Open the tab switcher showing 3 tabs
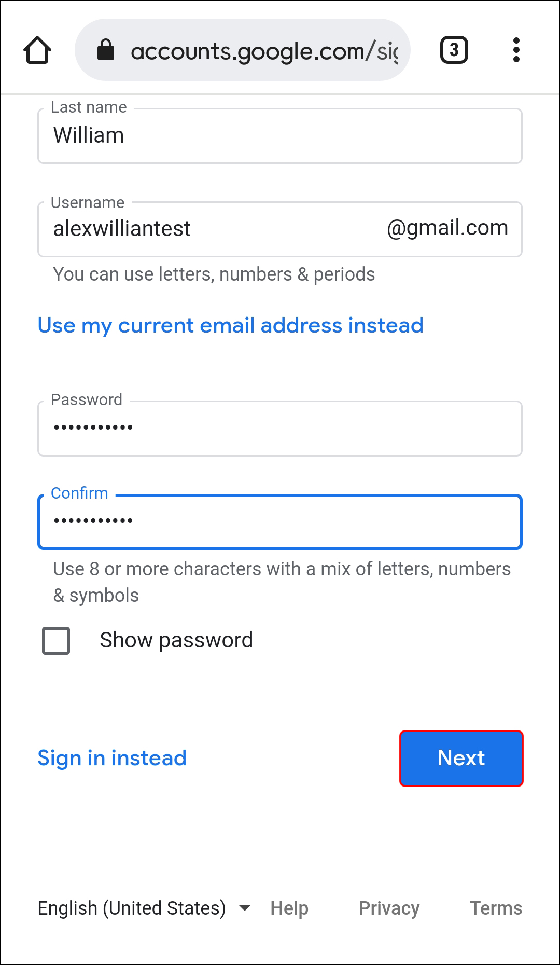Screen dimensions: 560x965 (x=454, y=50)
